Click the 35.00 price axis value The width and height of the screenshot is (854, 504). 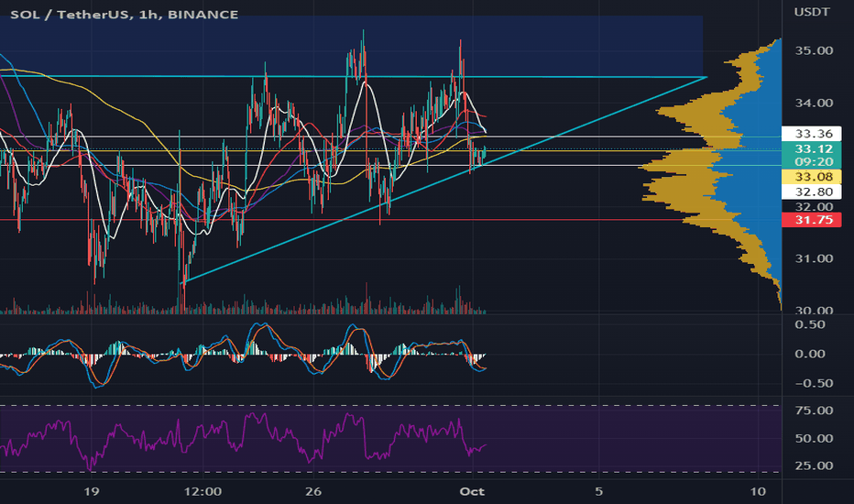click(814, 50)
